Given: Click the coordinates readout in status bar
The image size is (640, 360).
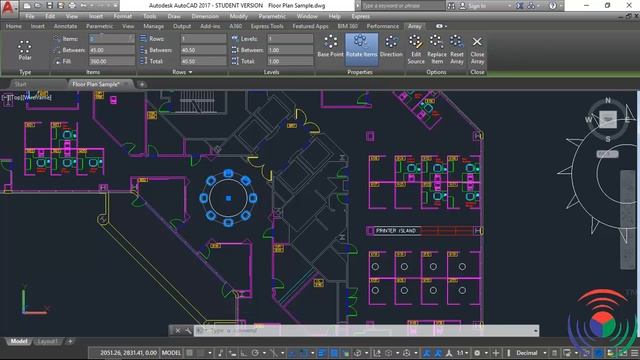Looking at the screenshot, I should click(x=128, y=353).
